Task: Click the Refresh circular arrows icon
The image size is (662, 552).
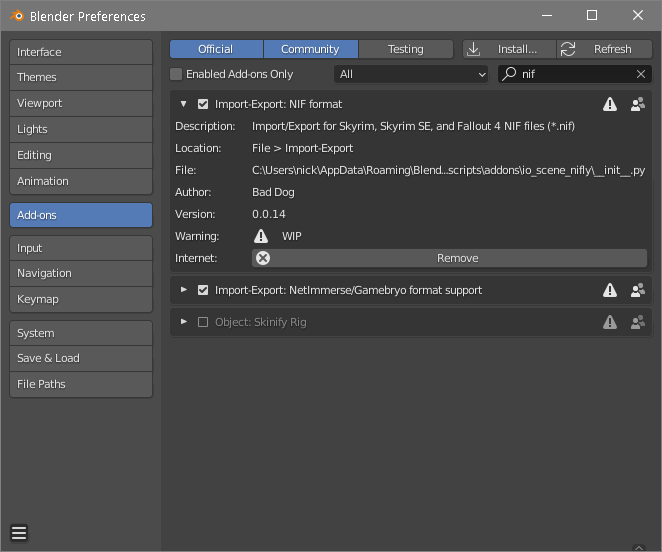Action: [568, 49]
